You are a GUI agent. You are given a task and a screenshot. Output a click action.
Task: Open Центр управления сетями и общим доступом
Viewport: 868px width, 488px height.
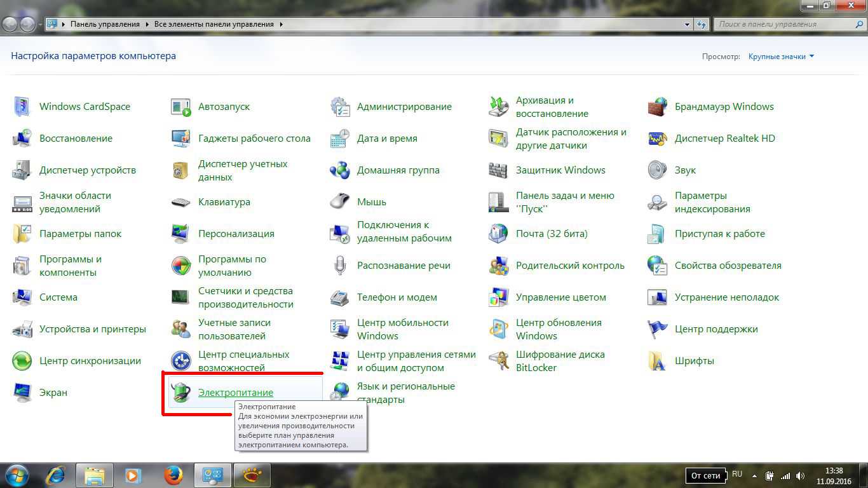pyautogui.click(x=416, y=361)
